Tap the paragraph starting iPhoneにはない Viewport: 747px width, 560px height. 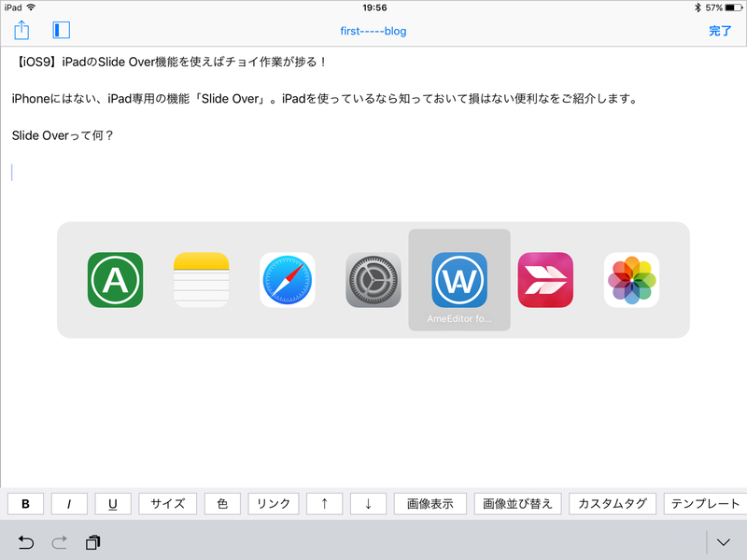(x=325, y=99)
